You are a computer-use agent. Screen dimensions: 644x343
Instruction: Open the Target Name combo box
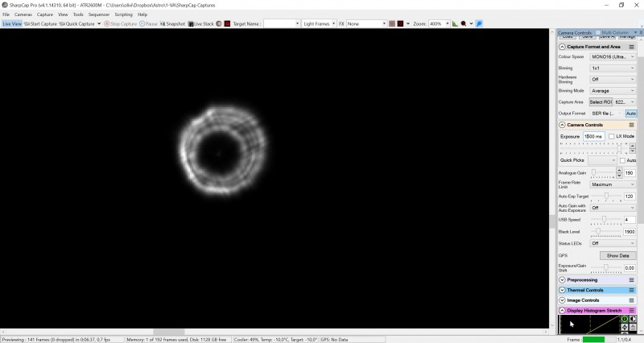click(x=282, y=24)
